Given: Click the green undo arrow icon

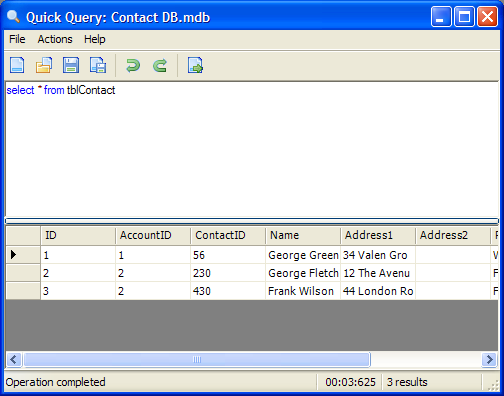Looking at the screenshot, I should (133, 65).
